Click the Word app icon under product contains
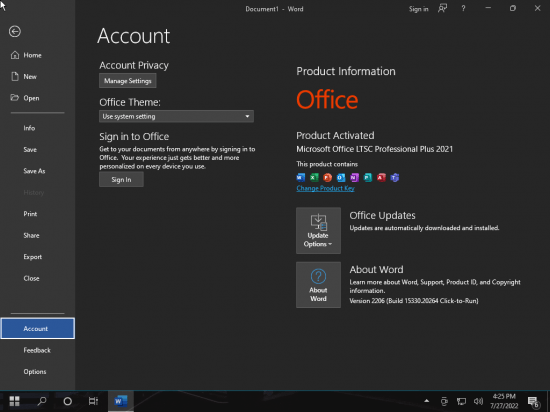Screen dimensions: 550x412 pos(301,177)
